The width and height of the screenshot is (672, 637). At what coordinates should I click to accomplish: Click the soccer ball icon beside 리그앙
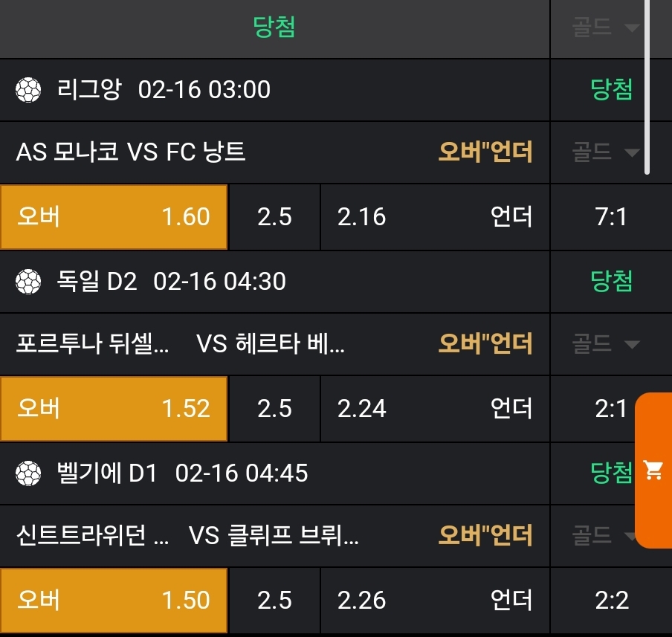coord(28,91)
